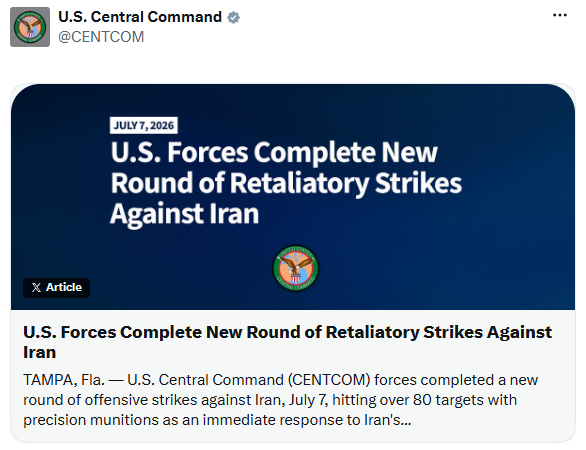Open the three-dot more options menu
The width and height of the screenshot is (586, 450).
tap(559, 15)
